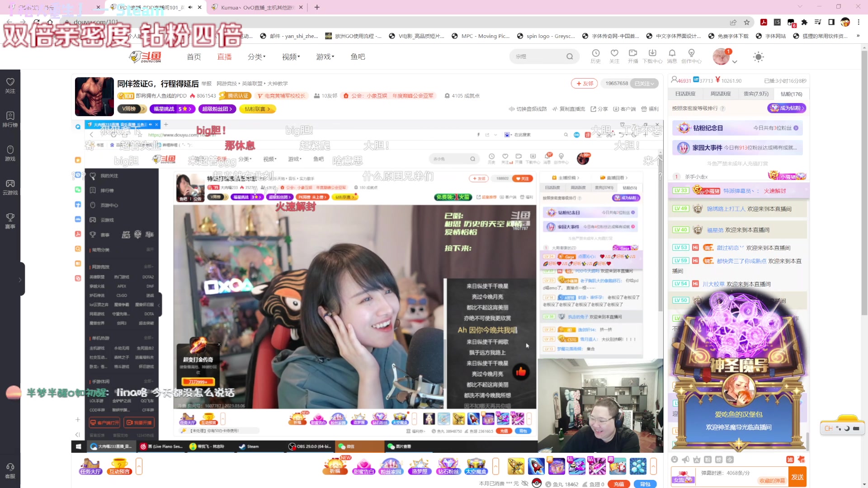Image resolution: width=868 pixels, height=488 pixels.
Task: Click the 友邻 add button
Action: tap(584, 84)
